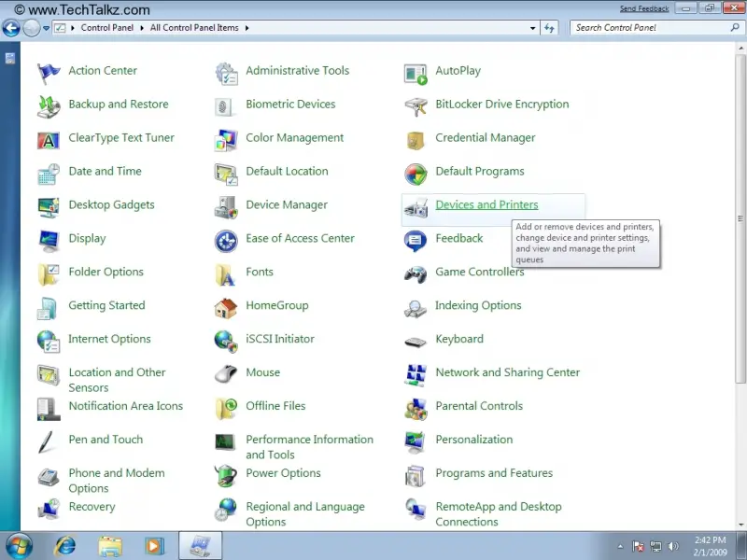Focus the Search Control Panel field
The height and width of the screenshot is (560, 747).
(656, 28)
